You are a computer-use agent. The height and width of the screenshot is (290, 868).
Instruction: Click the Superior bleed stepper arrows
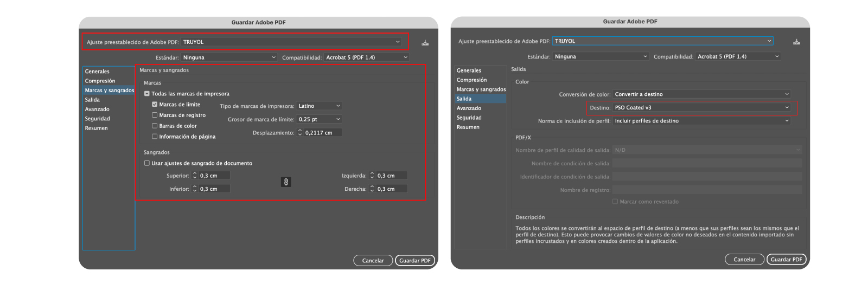[195, 176]
